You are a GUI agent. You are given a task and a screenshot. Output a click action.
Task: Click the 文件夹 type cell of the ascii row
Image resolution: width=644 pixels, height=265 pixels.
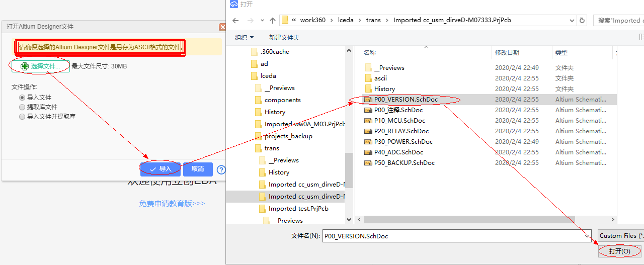565,78
